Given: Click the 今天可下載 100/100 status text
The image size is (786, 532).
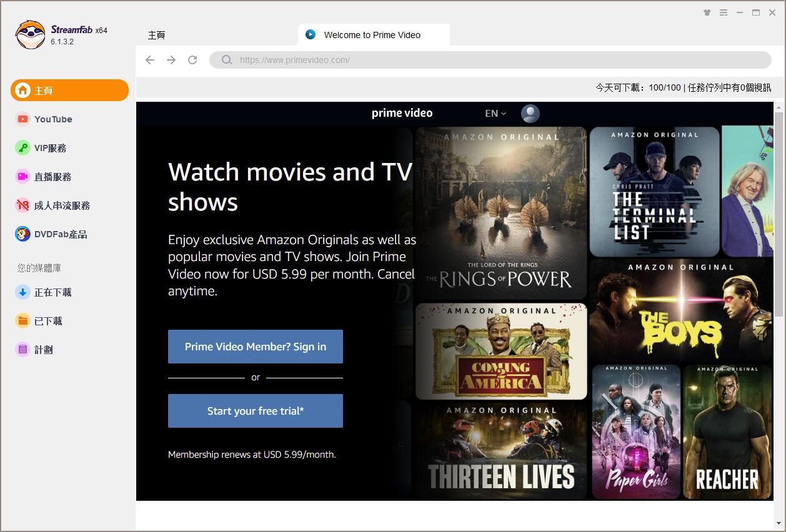Looking at the screenshot, I should tap(638, 87).
